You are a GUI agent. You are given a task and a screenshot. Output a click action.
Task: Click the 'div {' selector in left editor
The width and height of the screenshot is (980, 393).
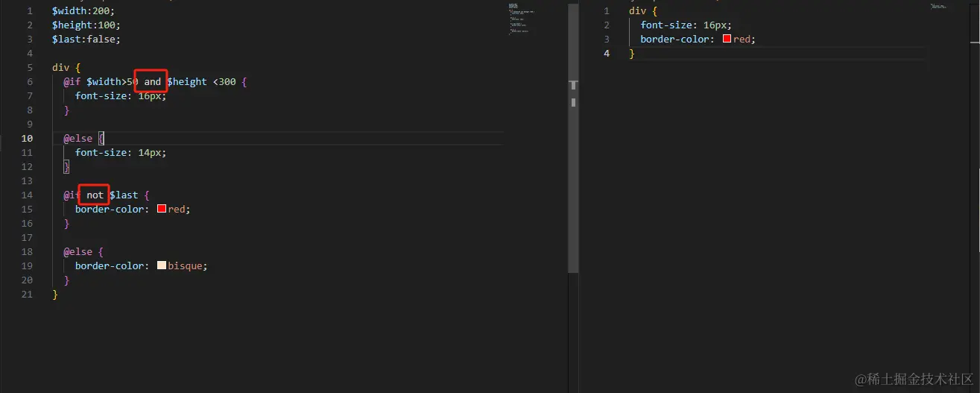[x=66, y=67]
